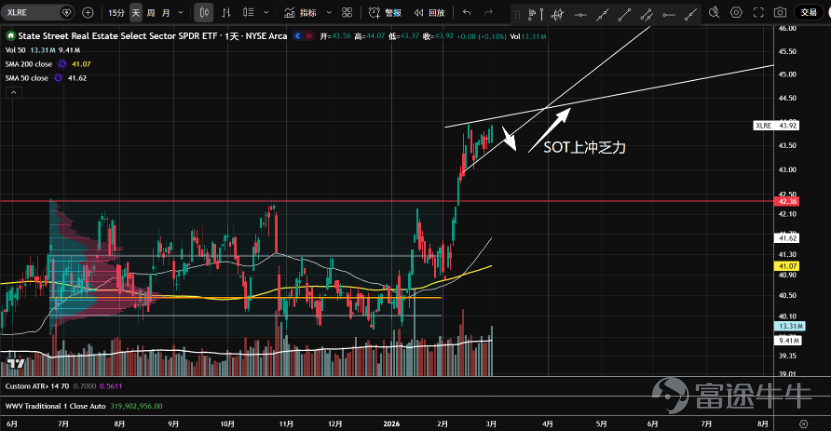
Task: Click the red 42.36 price line label
Action: [x=787, y=201]
